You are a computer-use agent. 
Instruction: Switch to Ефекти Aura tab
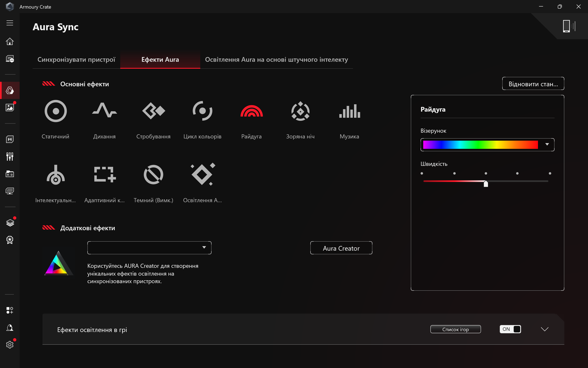[160, 60]
